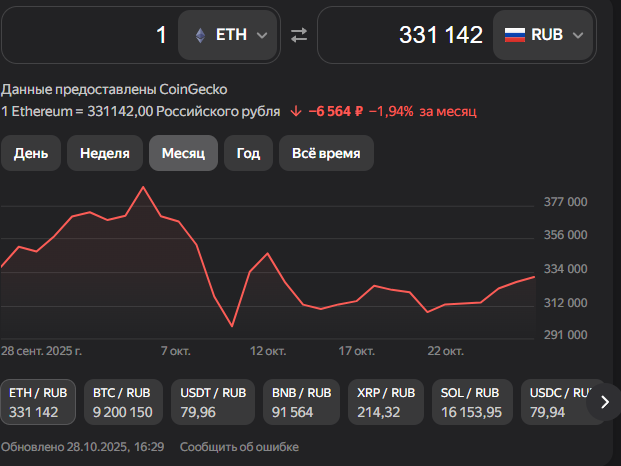Open the ETH currency dropdown

[x=229, y=35]
